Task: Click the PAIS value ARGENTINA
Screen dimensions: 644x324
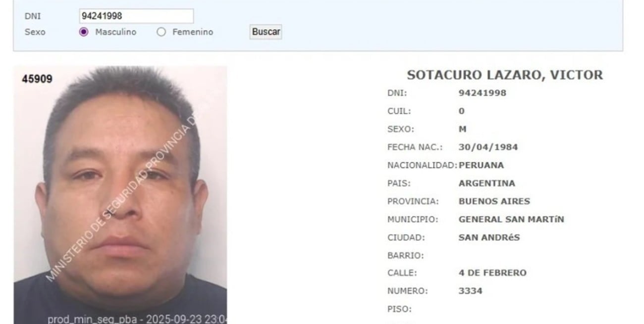Action: click(x=487, y=184)
